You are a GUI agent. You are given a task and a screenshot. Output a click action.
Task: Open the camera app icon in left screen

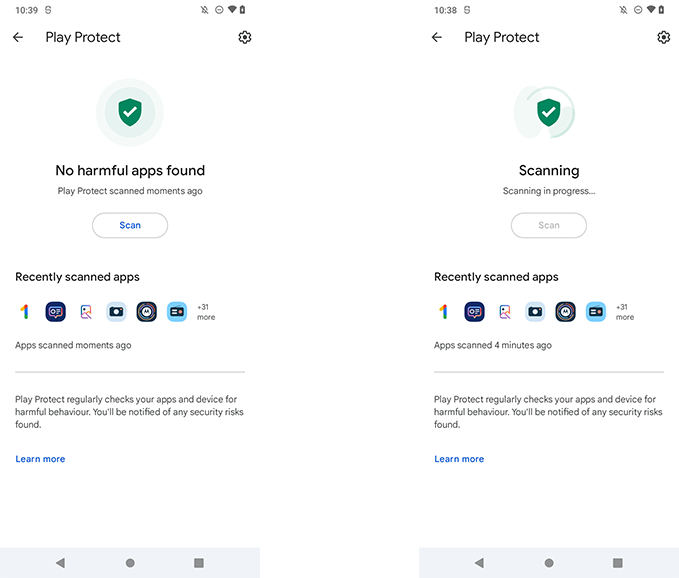coord(116,312)
